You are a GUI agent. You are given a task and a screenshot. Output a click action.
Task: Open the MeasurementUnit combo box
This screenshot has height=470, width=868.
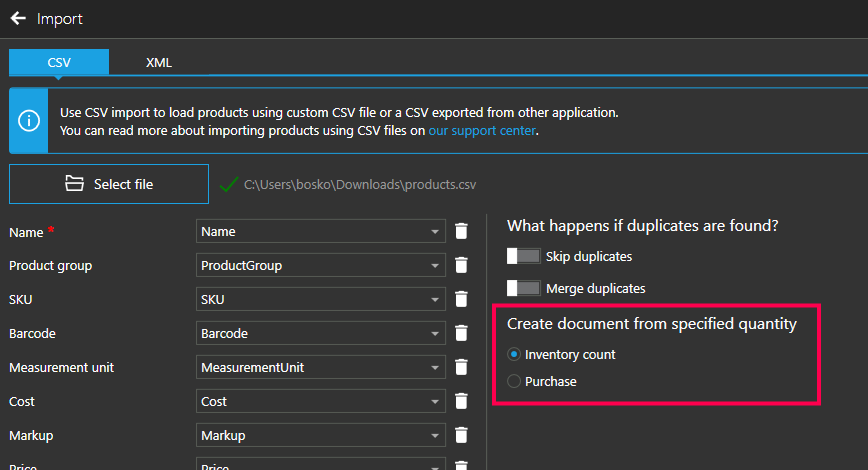[x=320, y=368]
